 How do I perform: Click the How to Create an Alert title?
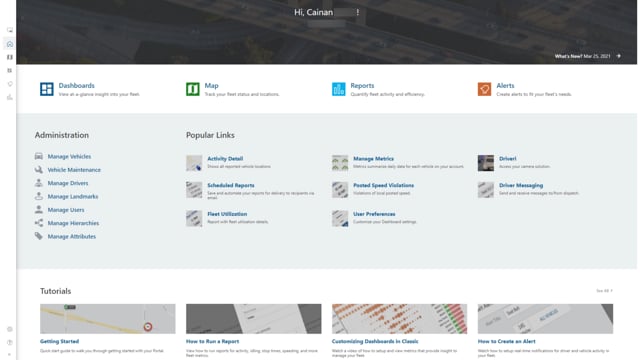507,341
